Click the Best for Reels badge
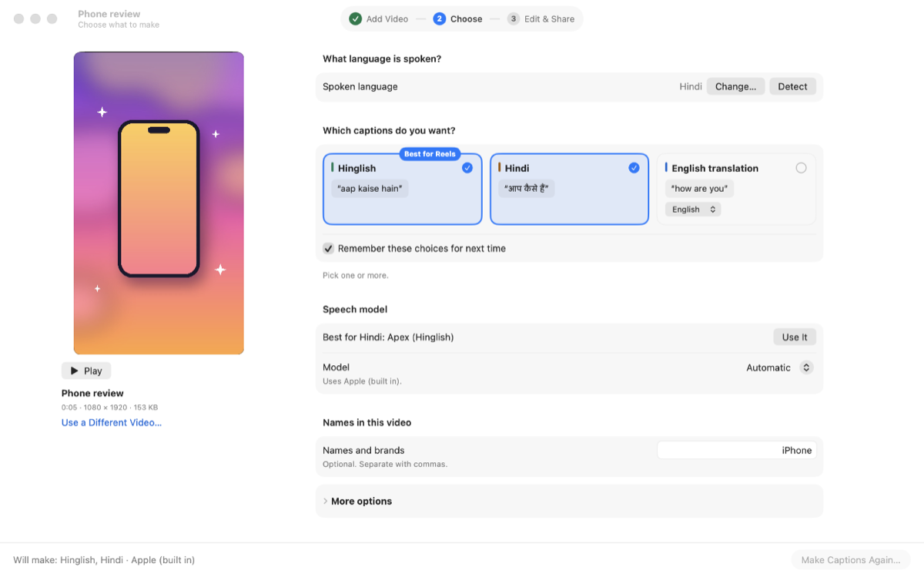 (x=430, y=154)
